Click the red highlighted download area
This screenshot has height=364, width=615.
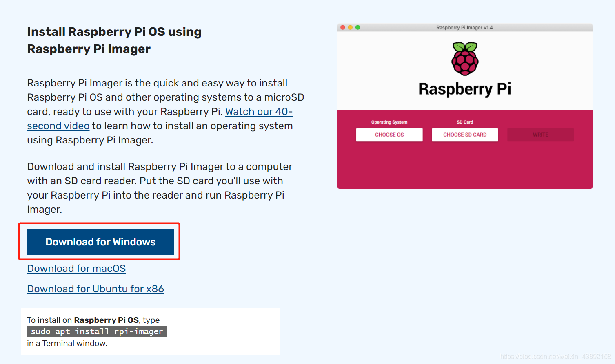[x=99, y=241]
